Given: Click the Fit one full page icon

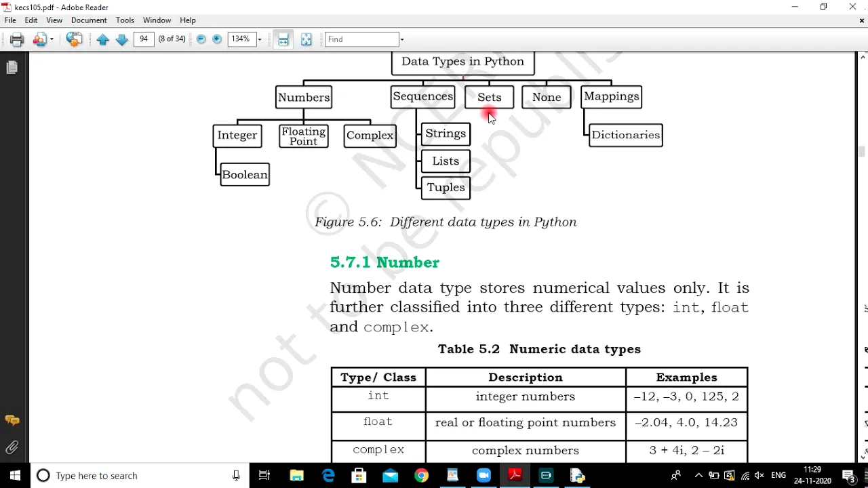Looking at the screenshot, I should tap(307, 39).
